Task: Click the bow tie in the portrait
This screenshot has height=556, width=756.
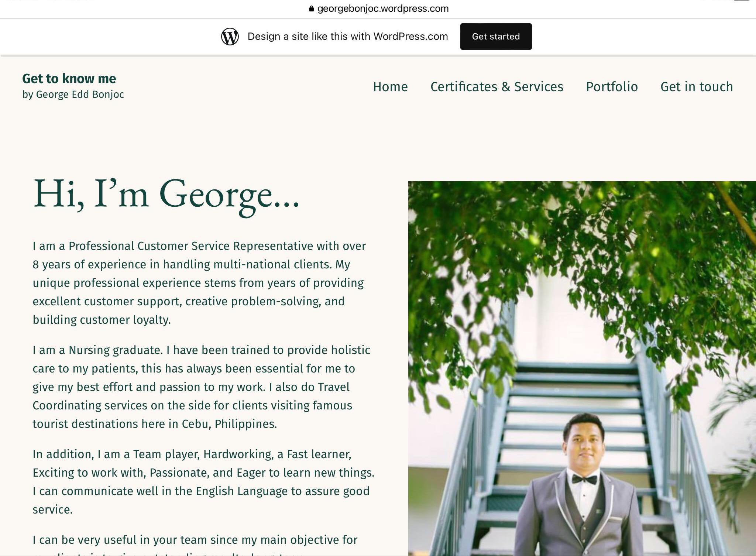Action: coord(584,480)
